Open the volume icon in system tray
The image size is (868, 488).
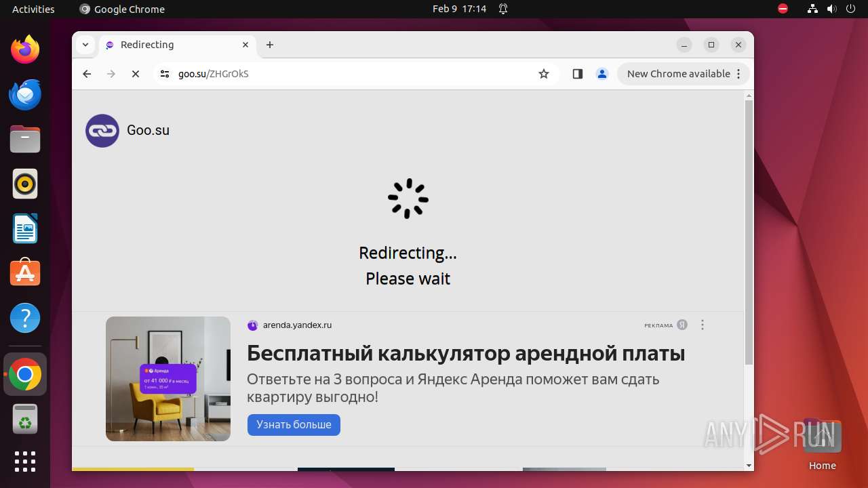[831, 9]
